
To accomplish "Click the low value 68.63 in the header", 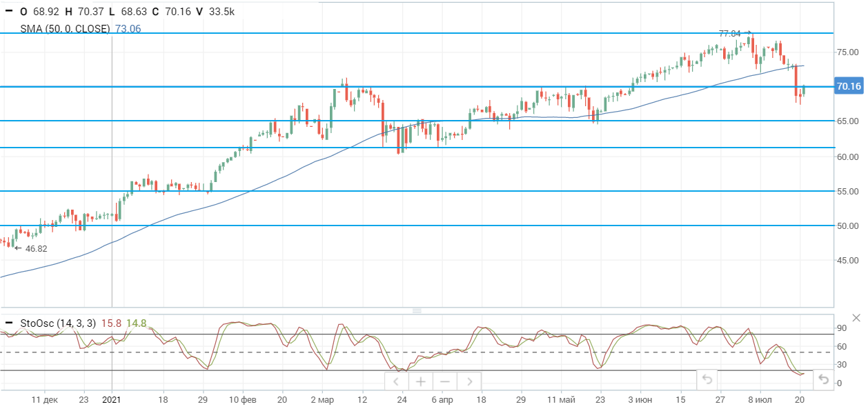I will (134, 11).
